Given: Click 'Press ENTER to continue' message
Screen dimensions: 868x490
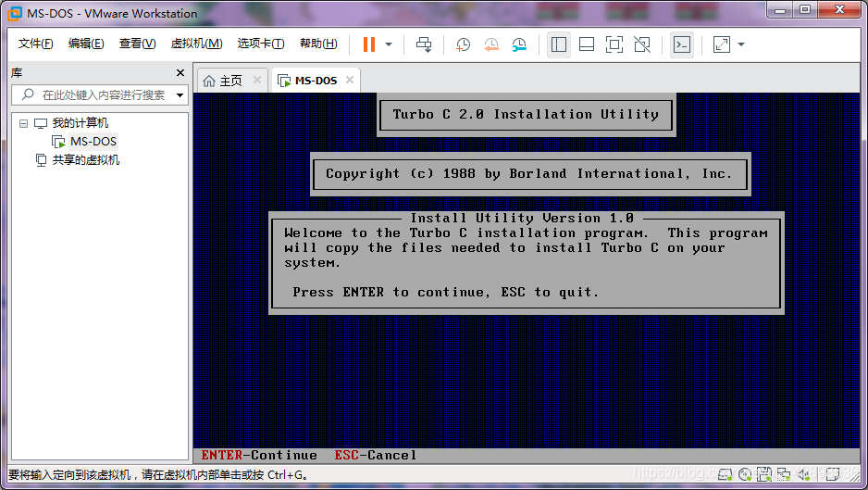Looking at the screenshot, I should click(446, 292).
